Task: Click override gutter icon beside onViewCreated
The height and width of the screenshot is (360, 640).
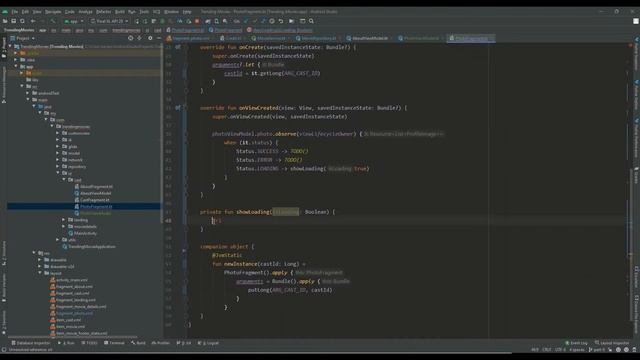Action: point(178,108)
